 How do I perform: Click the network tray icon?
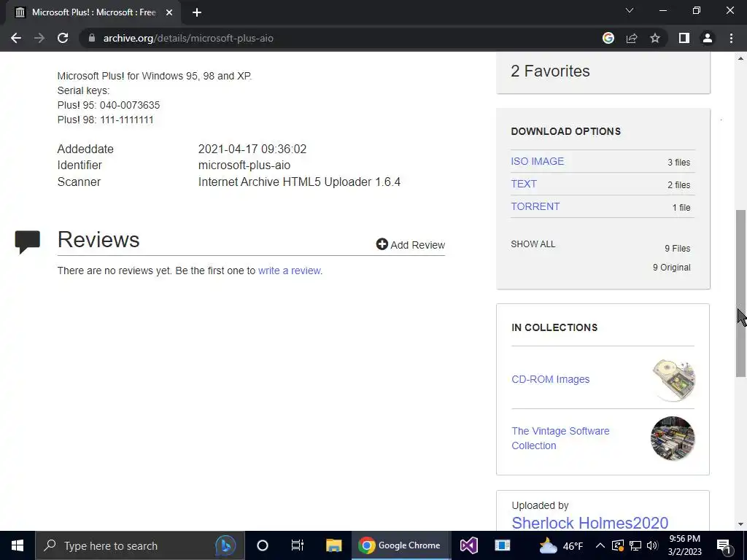click(x=635, y=545)
